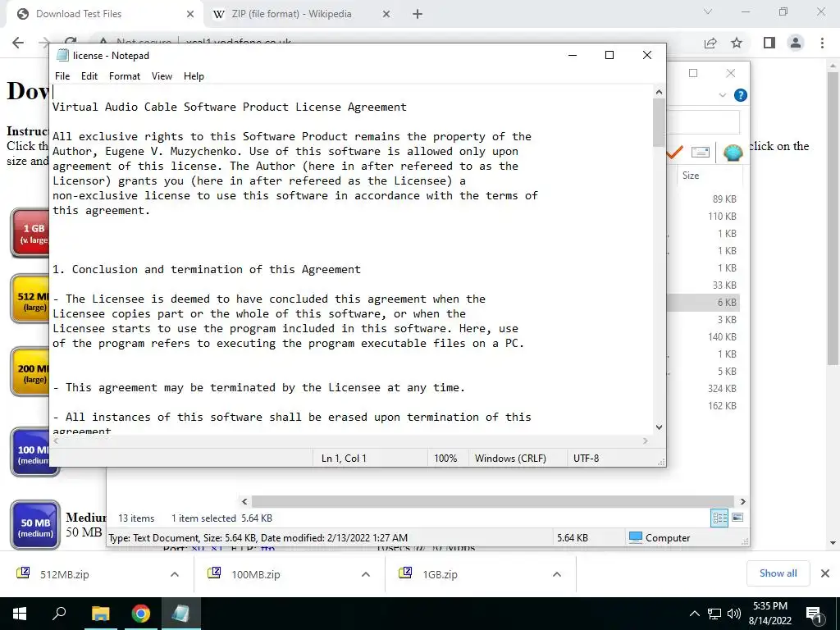Screen dimensions: 840x630
Task: Select the file sized 89 KB
Action: point(724,199)
